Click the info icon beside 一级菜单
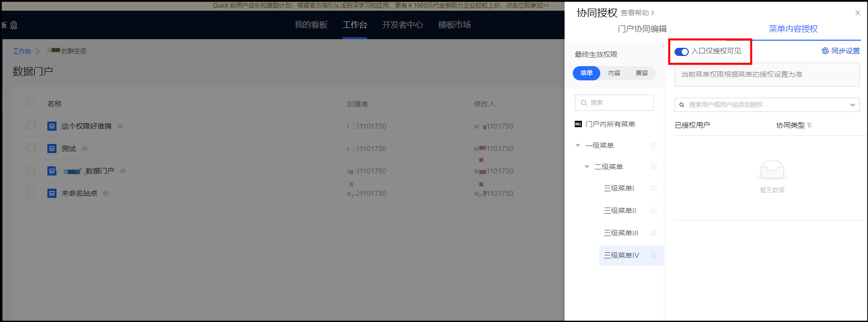Screen dimensions: 868x322 653,145
